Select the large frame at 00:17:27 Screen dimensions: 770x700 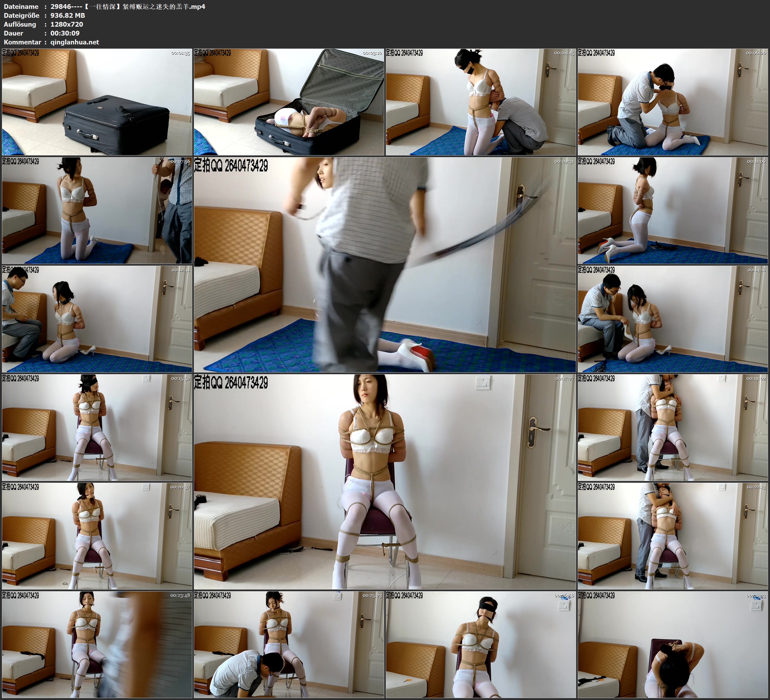click(x=385, y=481)
